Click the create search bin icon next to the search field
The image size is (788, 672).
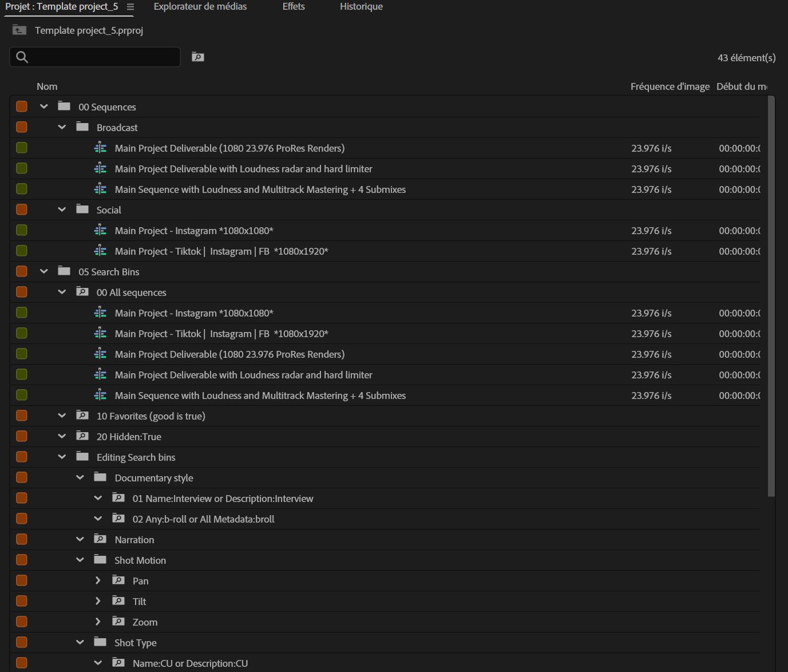(197, 57)
